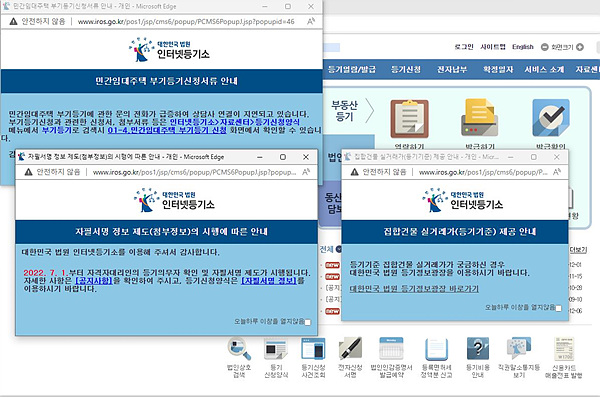Click the 부기등기 search keyword link
The height and width of the screenshot is (398, 600).
click(57, 130)
